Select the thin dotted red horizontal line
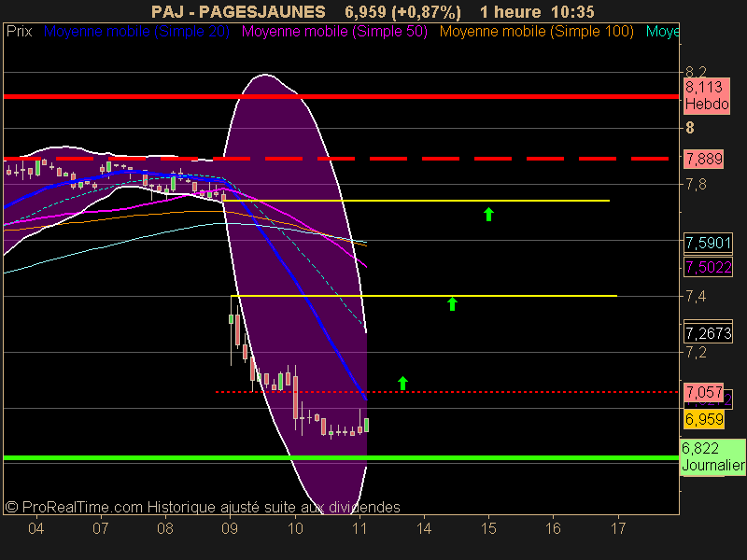This screenshot has height=560, width=747. click(x=447, y=392)
